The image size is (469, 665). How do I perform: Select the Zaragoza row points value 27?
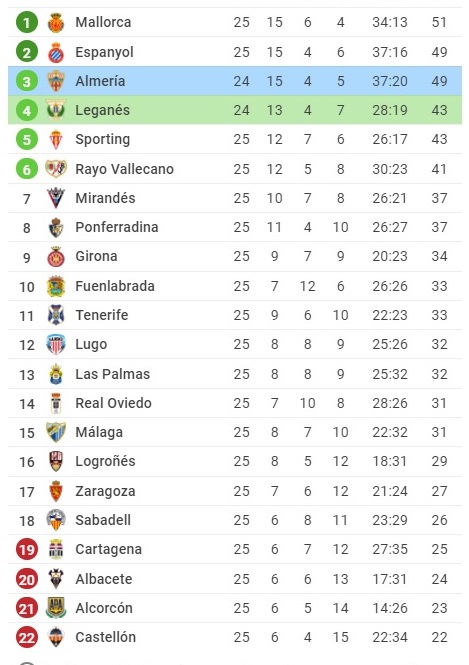point(439,491)
